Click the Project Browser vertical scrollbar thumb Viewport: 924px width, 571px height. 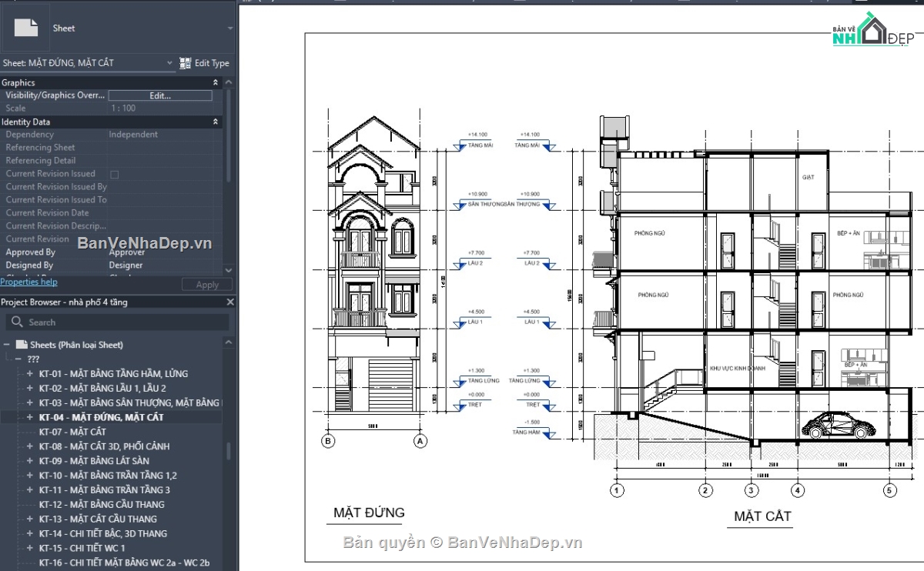tap(228, 451)
